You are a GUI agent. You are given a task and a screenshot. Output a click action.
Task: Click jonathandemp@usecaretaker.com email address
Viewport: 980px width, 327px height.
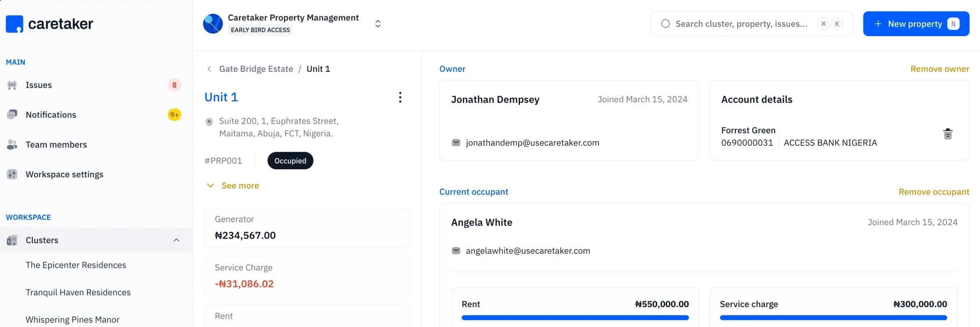tap(532, 143)
